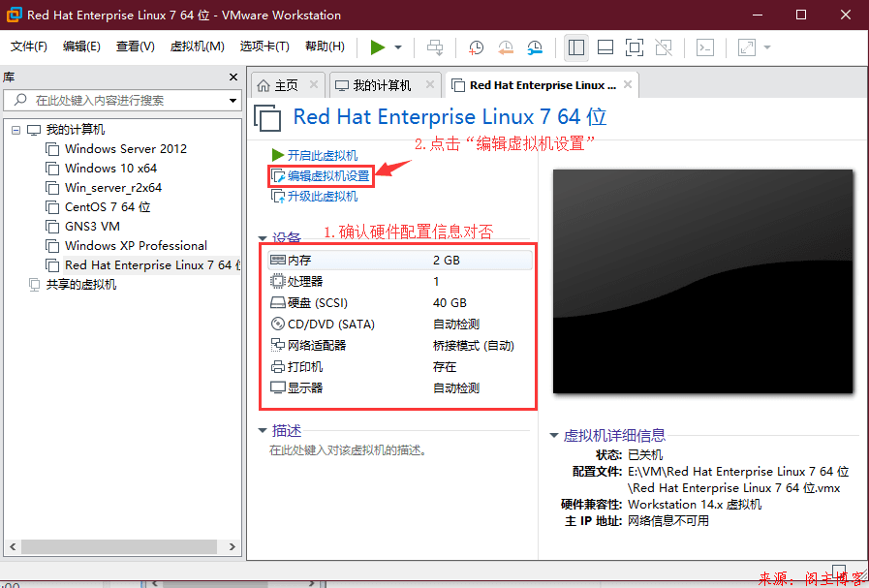Toggle the library sidebar view icon

coord(576,47)
